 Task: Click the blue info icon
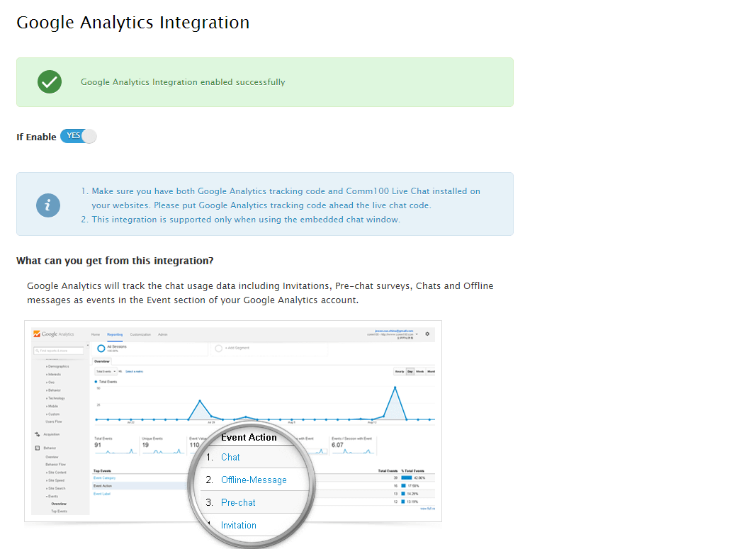click(48, 205)
